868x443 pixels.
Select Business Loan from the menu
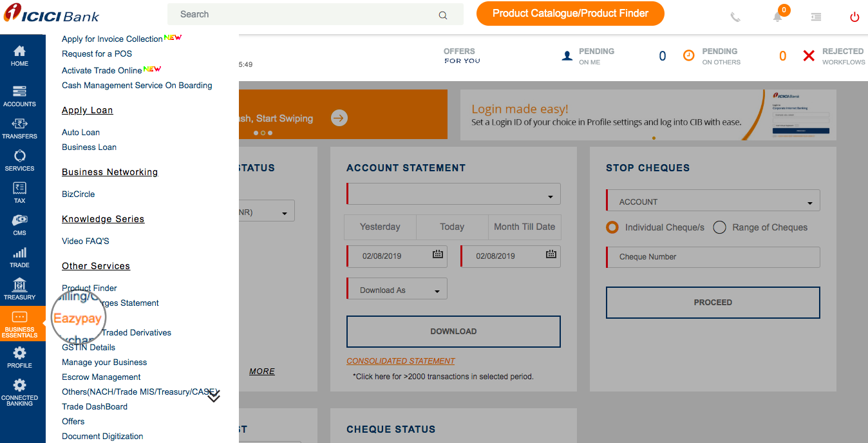point(89,147)
